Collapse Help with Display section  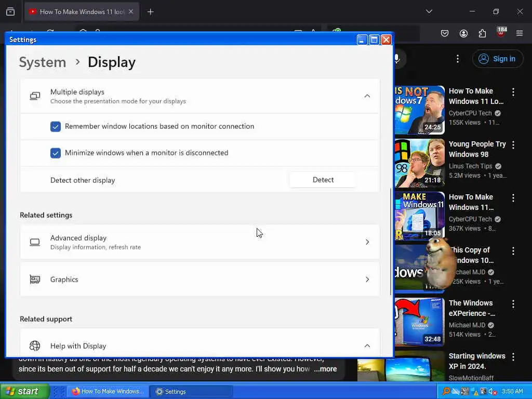pos(367,345)
